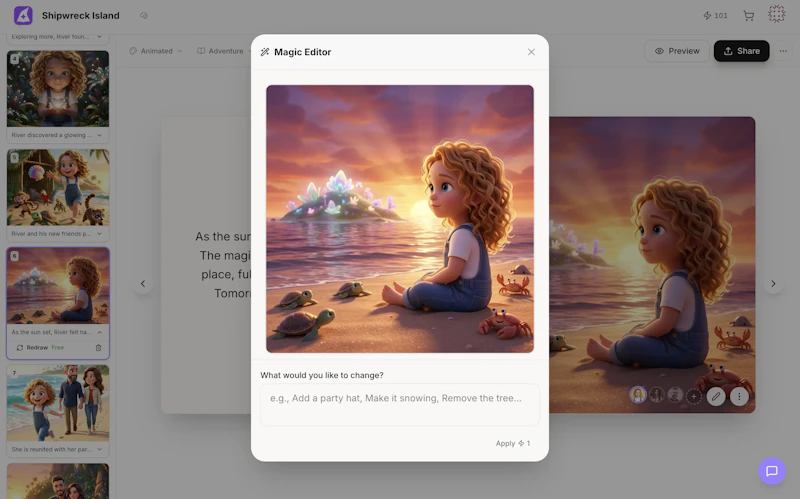This screenshot has height=499, width=800.
Task: Close the Magic Editor dialog
Action: (x=531, y=52)
